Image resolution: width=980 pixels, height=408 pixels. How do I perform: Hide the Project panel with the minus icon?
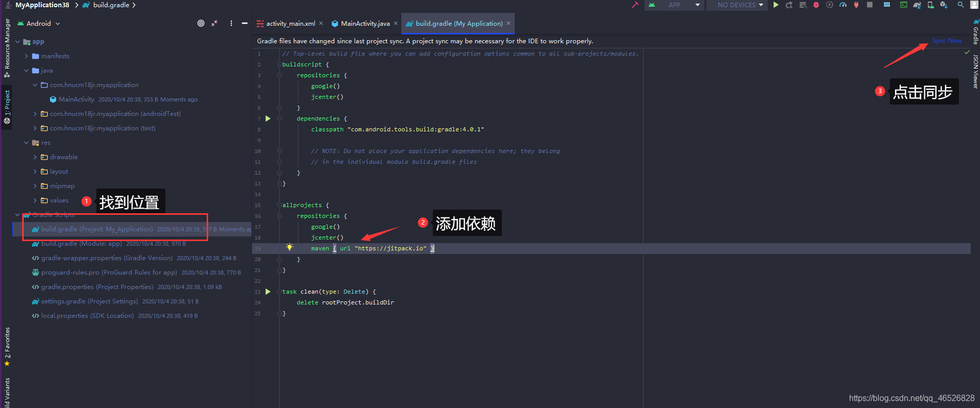pyautogui.click(x=245, y=23)
